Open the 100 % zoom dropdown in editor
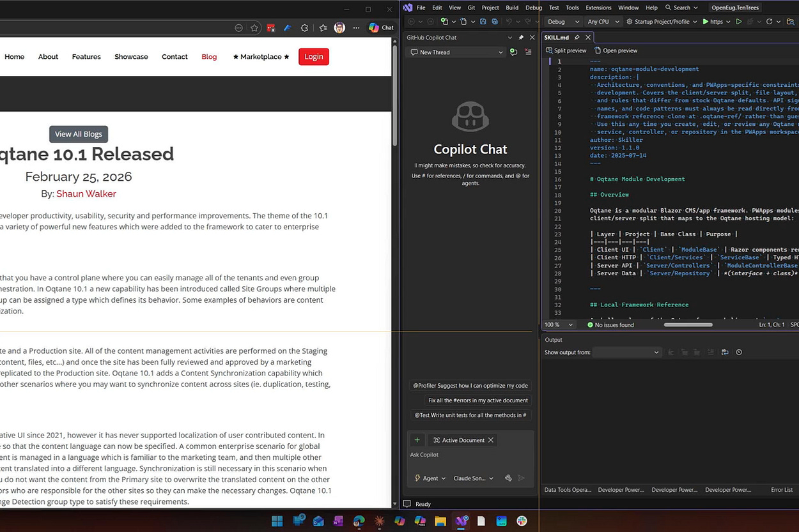The image size is (799, 532). pos(559,325)
